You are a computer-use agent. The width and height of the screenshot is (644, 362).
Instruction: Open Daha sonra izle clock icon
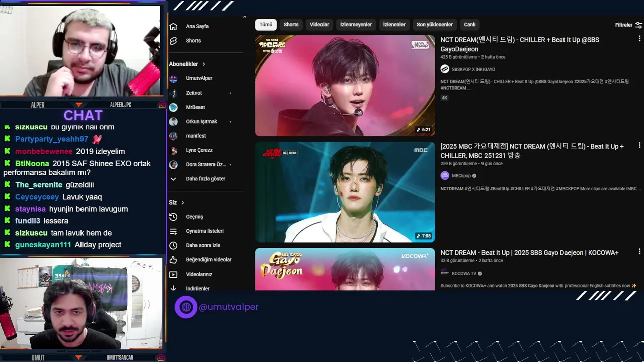[173, 245]
